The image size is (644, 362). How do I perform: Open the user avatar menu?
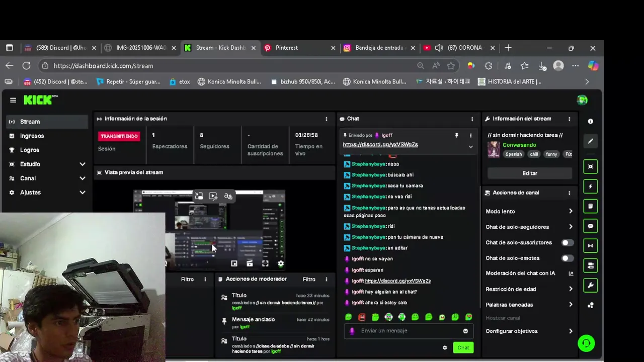coord(582,100)
